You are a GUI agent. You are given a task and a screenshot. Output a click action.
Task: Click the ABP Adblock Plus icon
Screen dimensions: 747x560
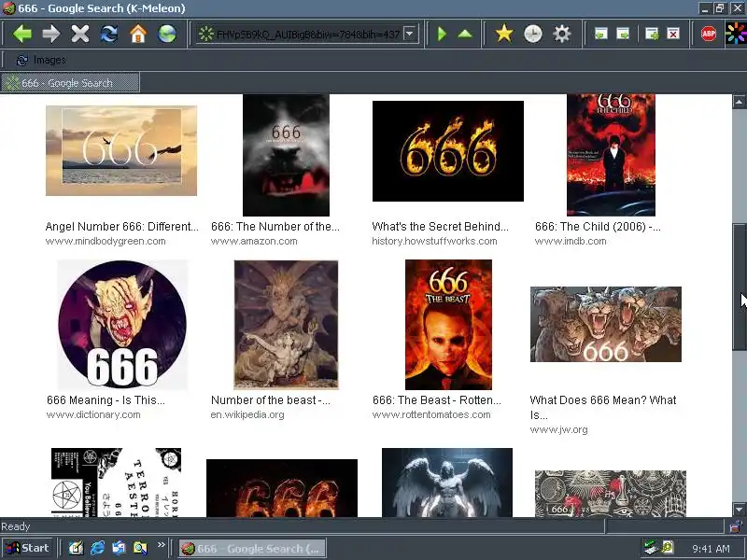point(709,34)
